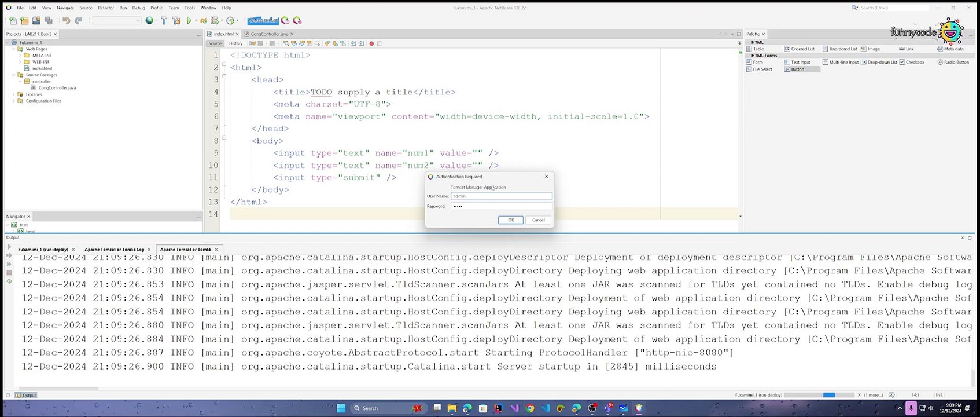Select Link item in the palette
980x417 pixels.
pos(906,49)
